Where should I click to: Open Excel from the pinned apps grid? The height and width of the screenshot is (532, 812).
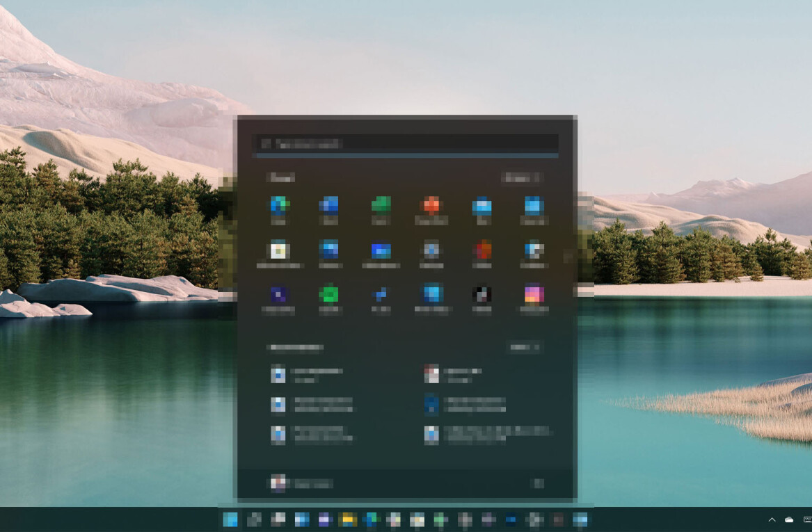click(x=381, y=206)
